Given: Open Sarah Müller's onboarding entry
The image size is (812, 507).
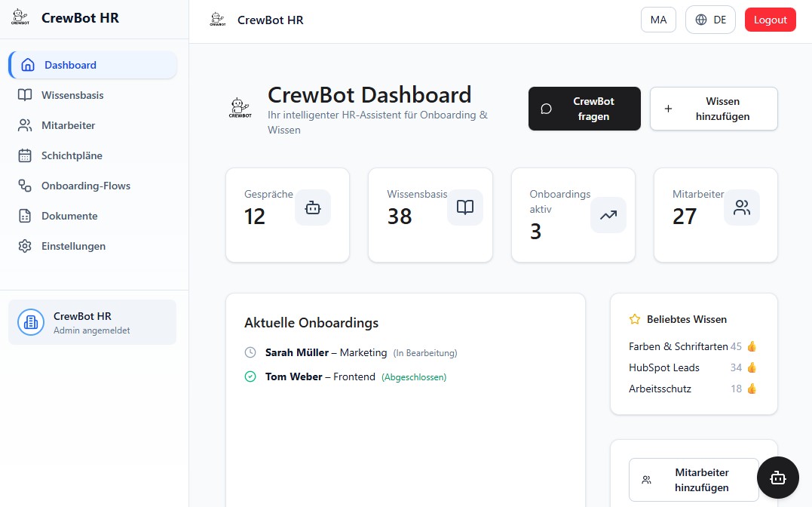Looking at the screenshot, I should click(x=297, y=352).
